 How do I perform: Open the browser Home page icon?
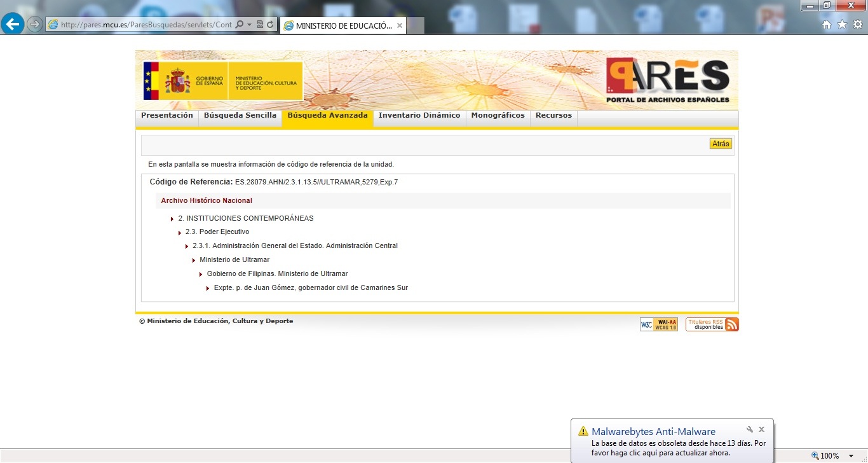[827, 25]
